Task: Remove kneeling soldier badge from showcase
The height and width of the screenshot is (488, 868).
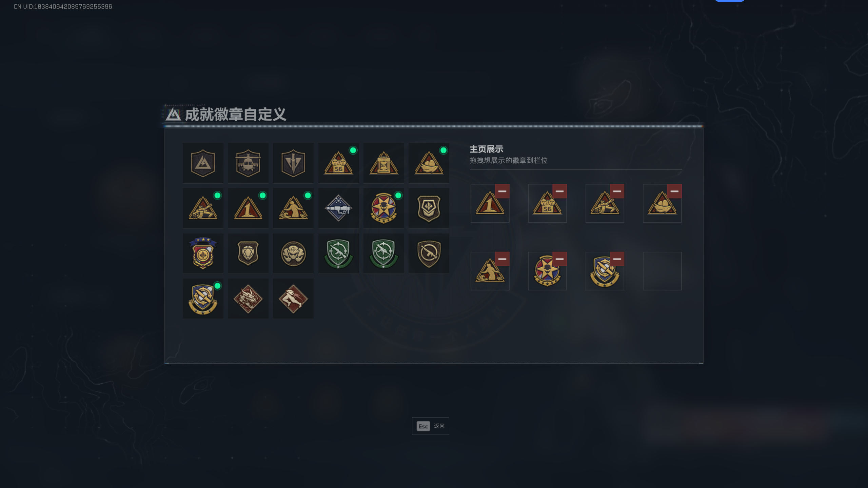Action: coord(502,259)
